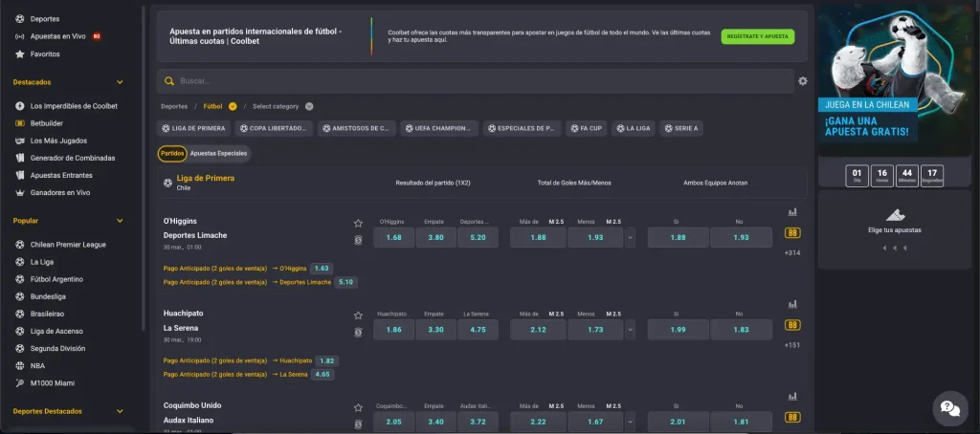Click into the Buscar search field
The height and width of the screenshot is (434, 980).
click(x=476, y=81)
